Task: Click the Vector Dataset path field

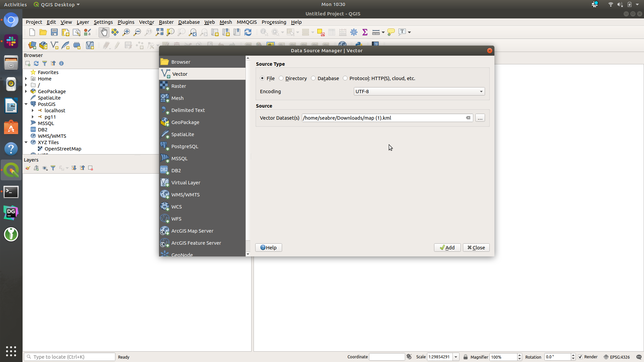Action: (x=382, y=118)
